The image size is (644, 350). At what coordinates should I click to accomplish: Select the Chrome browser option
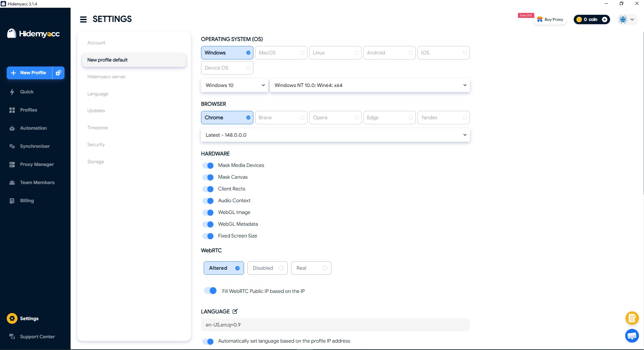pyautogui.click(x=227, y=118)
